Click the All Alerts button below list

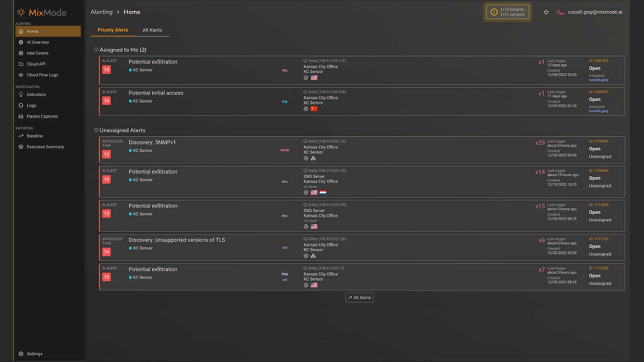pyautogui.click(x=359, y=298)
